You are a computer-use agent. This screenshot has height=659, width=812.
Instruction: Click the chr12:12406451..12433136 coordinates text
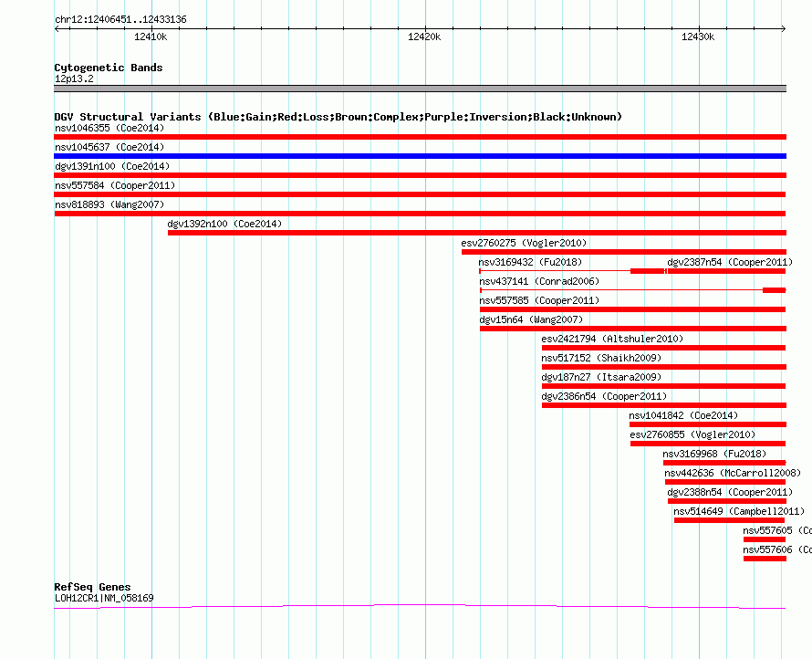click(x=120, y=19)
